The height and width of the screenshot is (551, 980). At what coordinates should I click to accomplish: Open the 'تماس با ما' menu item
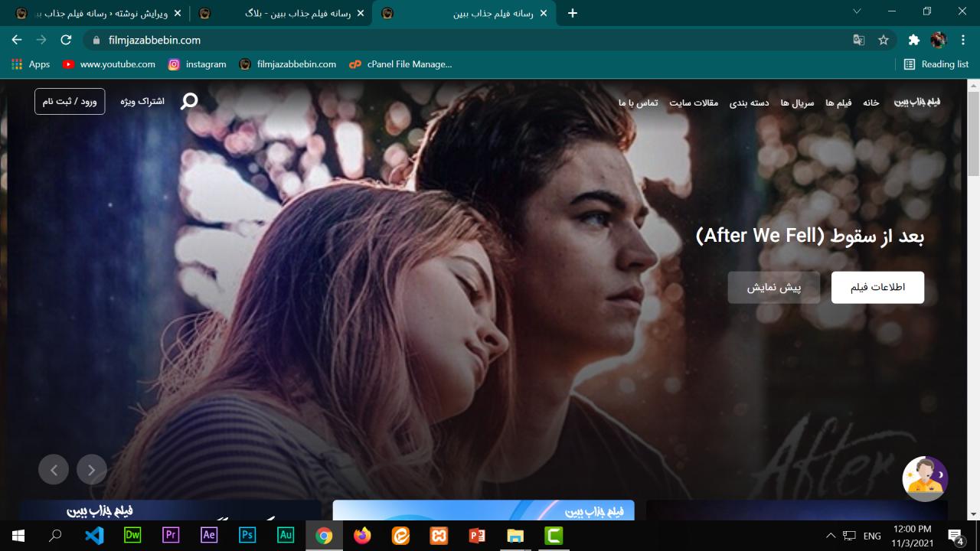coord(639,103)
